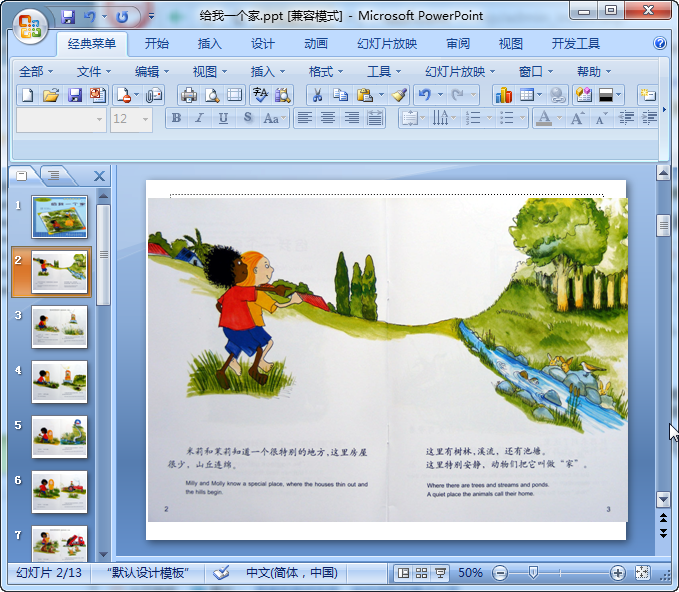Switch to the 审阅 ribbon tab

click(458, 43)
